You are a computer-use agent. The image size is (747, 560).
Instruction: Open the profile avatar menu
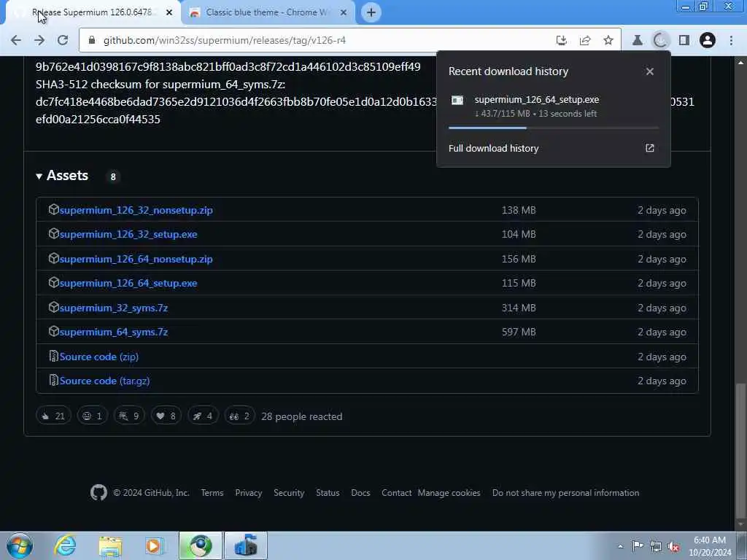(708, 41)
